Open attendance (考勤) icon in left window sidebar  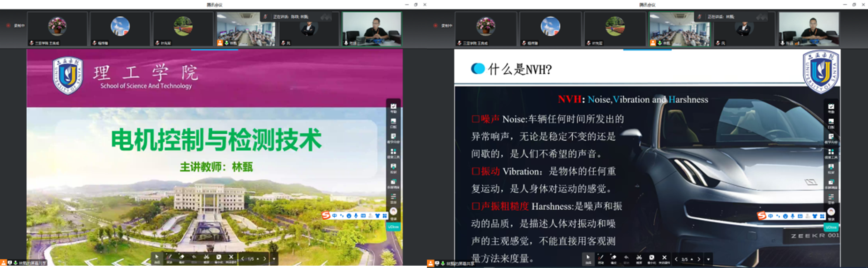point(393,108)
